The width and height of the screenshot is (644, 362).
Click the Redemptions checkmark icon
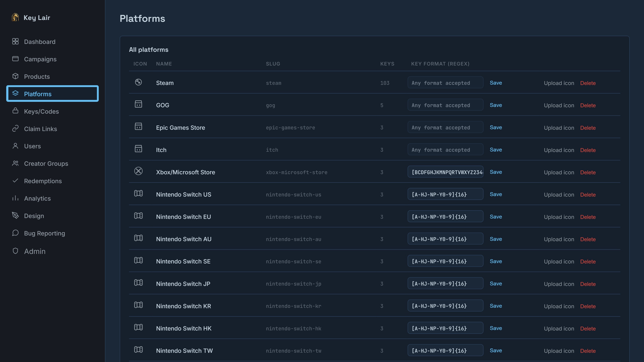[15, 181]
